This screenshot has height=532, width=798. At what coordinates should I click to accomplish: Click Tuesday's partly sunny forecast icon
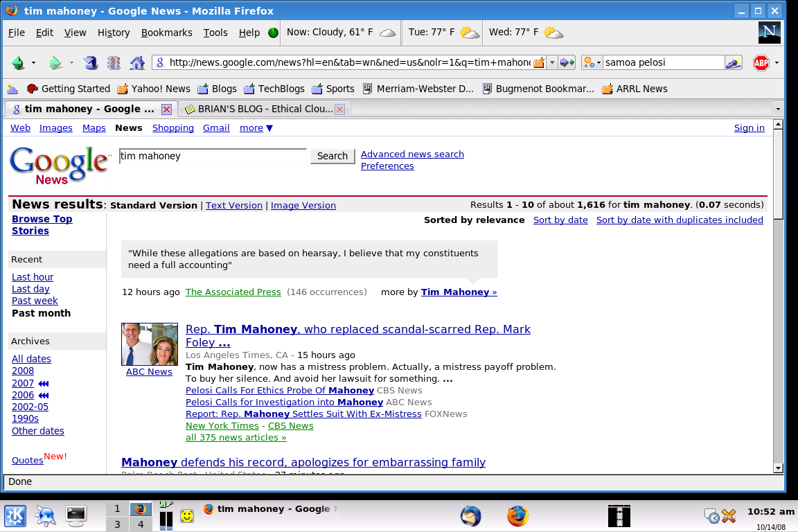point(469,33)
